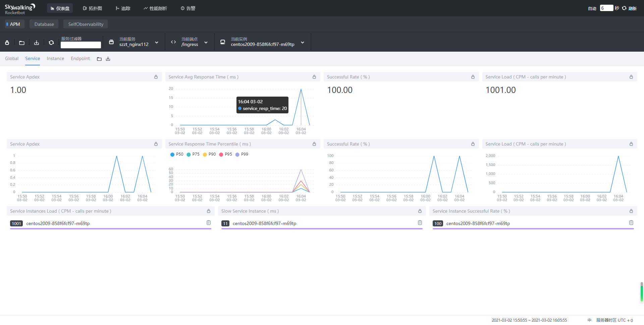Click lock icon on Service Apdex chart panel

[156, 144]
